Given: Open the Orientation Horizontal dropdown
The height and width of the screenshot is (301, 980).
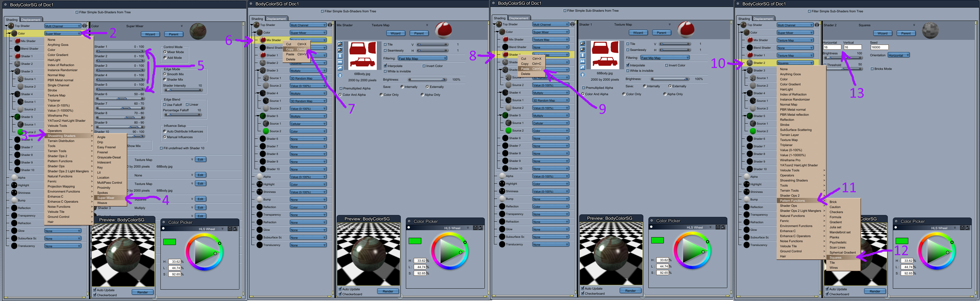Looking at the screenshot, I should point(899,55).
